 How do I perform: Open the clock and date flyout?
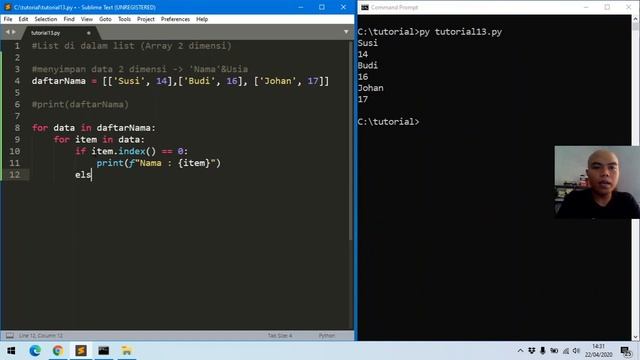pyautogui.click(x=598, y=351)
